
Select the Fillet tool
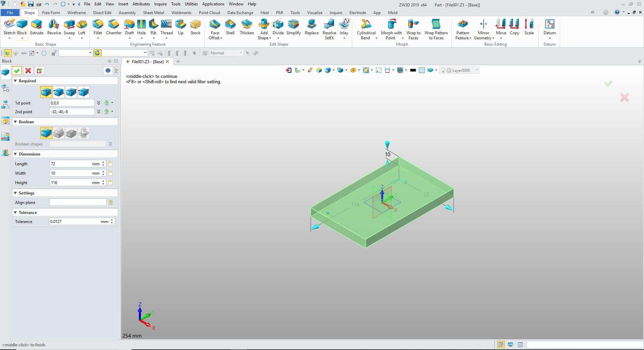tap(98, 27)
